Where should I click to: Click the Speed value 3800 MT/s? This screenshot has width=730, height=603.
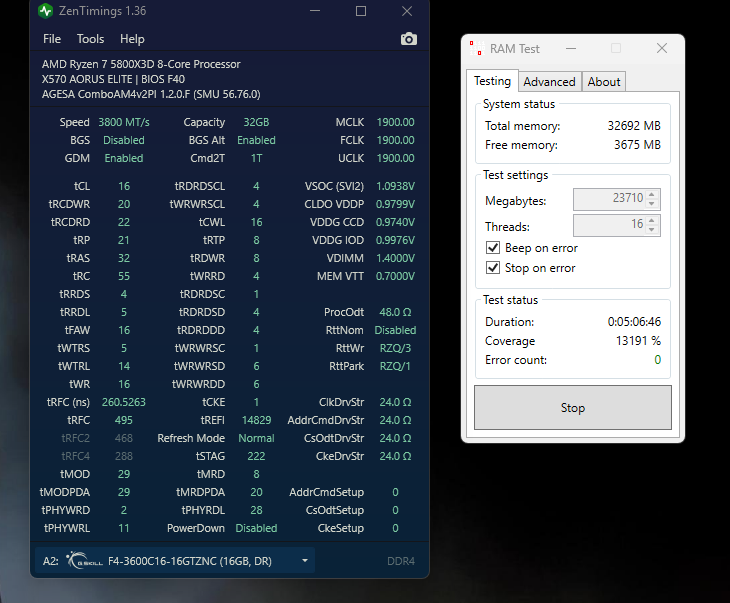[124, 122]
